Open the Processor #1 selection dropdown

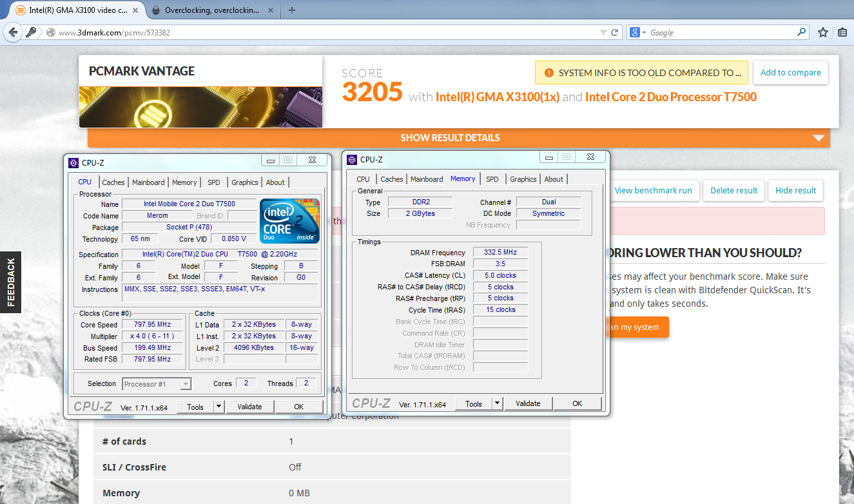tap(157, 384)
